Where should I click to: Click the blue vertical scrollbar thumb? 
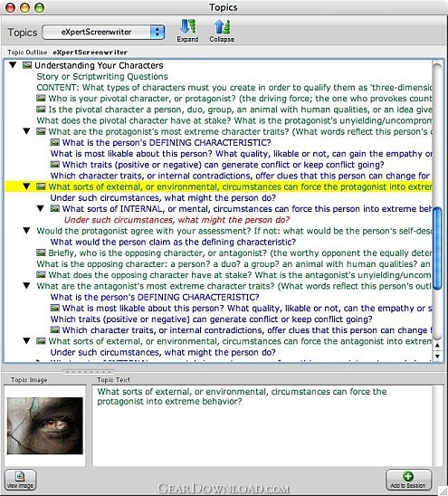tap(437, 248)
